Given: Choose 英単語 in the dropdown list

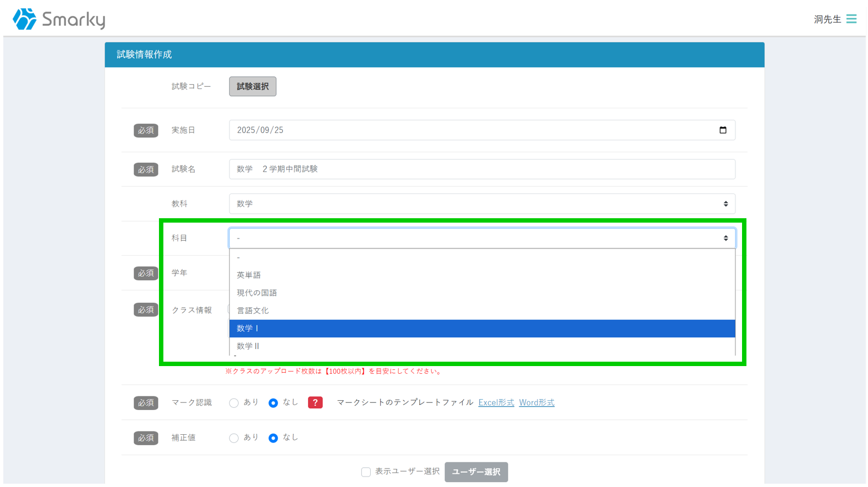Looking at the screenshot, I should 481,275.
